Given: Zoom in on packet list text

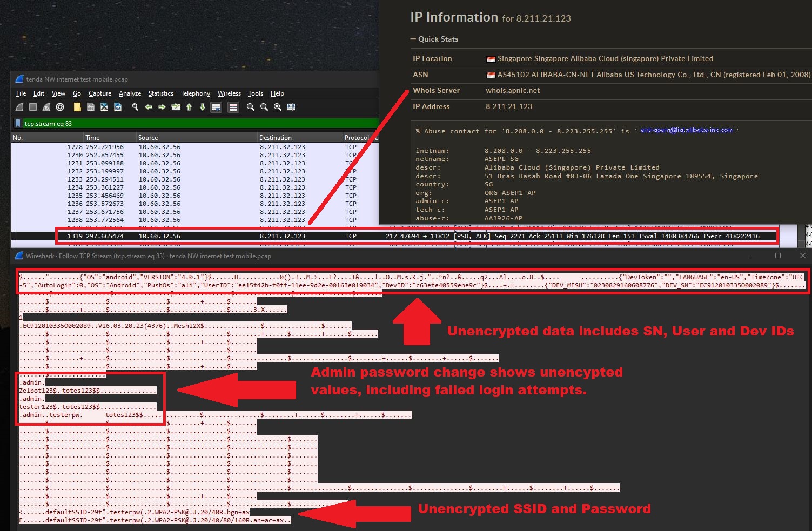Looking at the screenshot, I should (251, 107).
